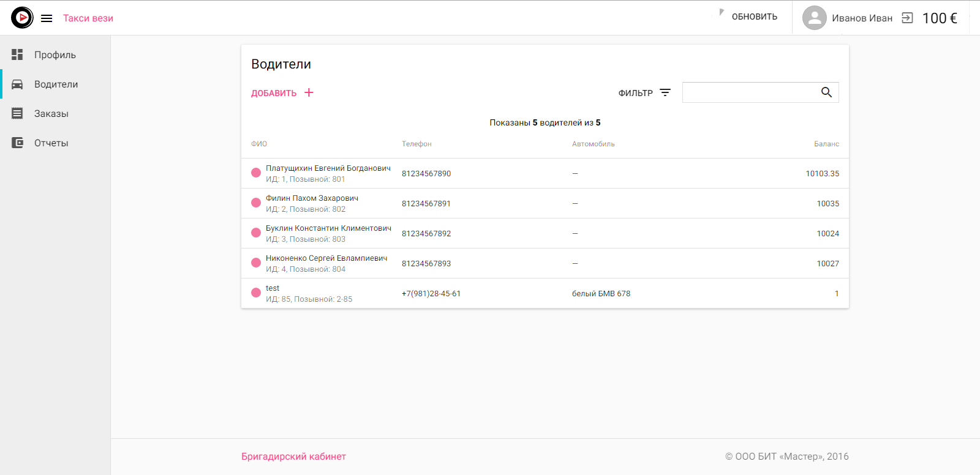Click the Отчеты wallet icon in sidebar

pyautogui.click(x=17, y=143)
